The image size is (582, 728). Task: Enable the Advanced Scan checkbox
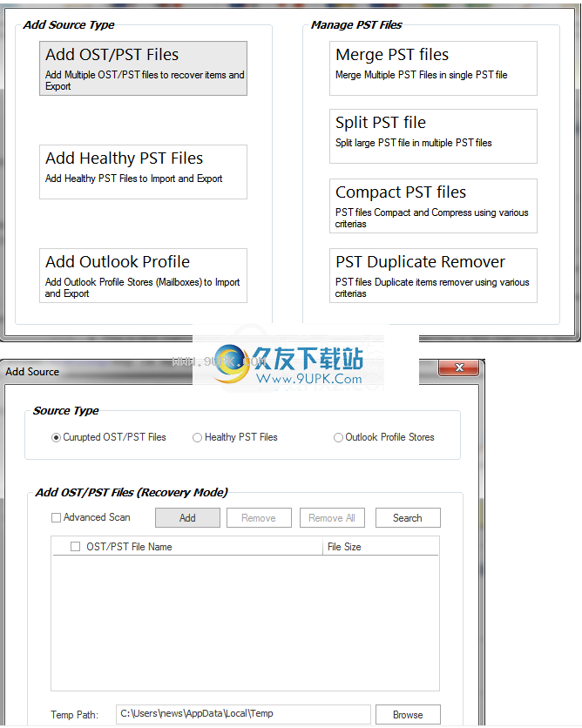(x=57, y=517)
